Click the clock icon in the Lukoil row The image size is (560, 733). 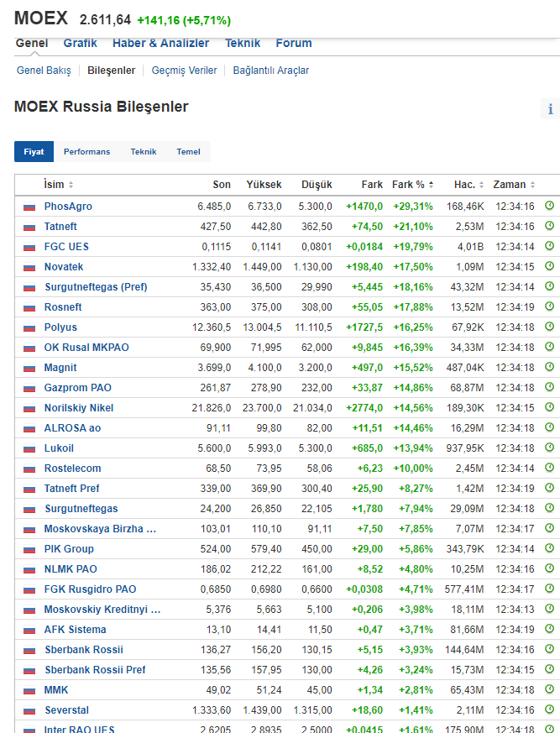pos(550,447)
